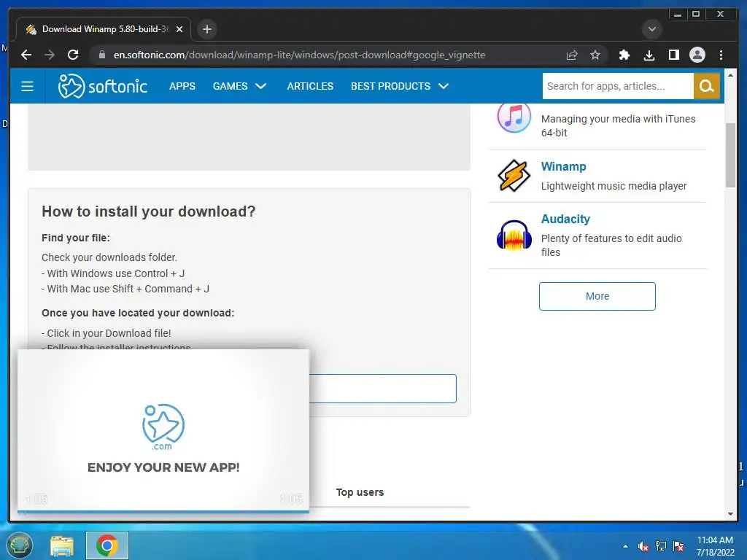The width and height of the screenshot is (747, 560).
Task: Open the BEST PRODUCTS menu item
Action: [x=391, y=86]
